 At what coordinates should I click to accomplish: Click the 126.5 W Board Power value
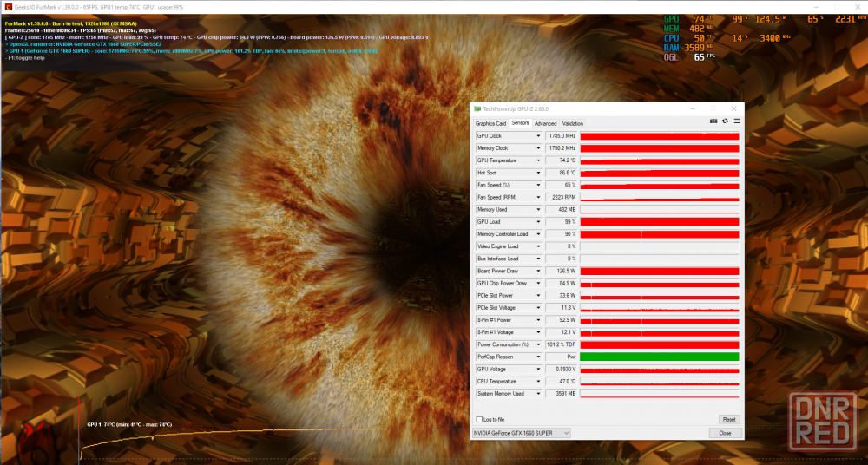[x=562, y=272]
